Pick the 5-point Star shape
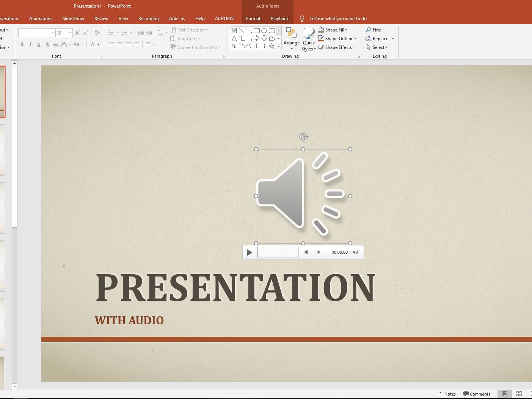Image resolution: width=532 pixels, height=399 pixels. point(272,46)
